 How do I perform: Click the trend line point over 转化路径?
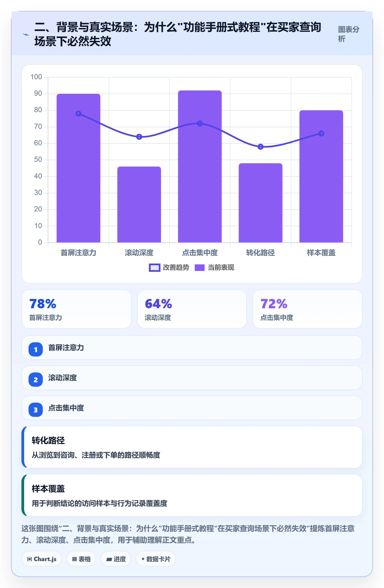(261, 147)
